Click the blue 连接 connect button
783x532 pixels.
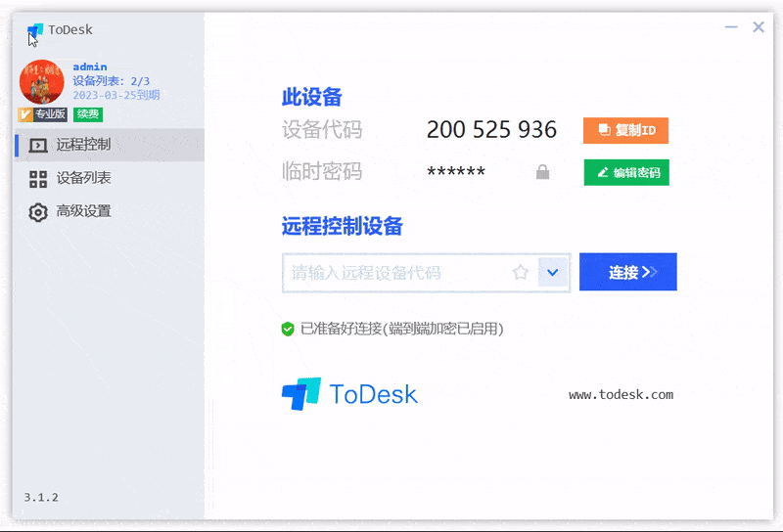point(628,272)
